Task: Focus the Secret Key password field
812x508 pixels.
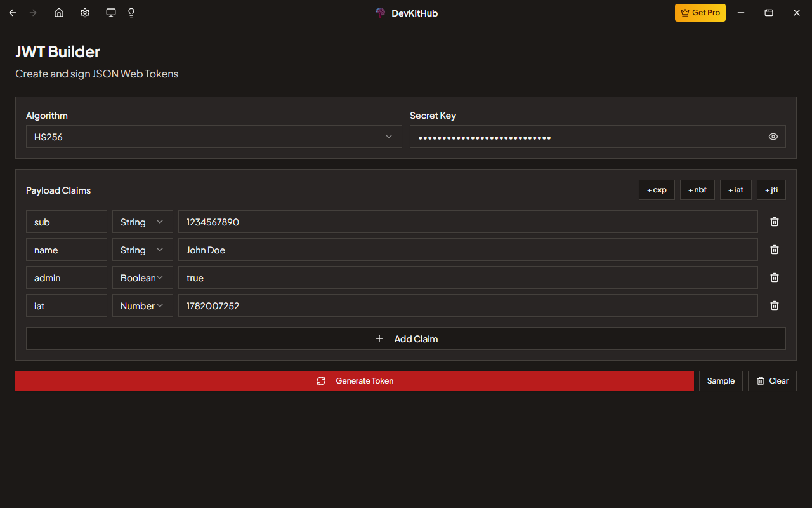Action: point(598,137)
